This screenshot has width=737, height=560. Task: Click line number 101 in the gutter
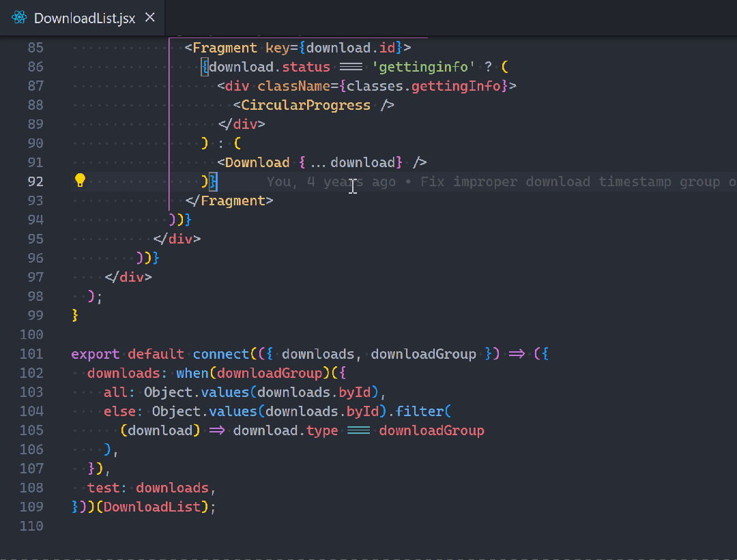coord(31,354)
